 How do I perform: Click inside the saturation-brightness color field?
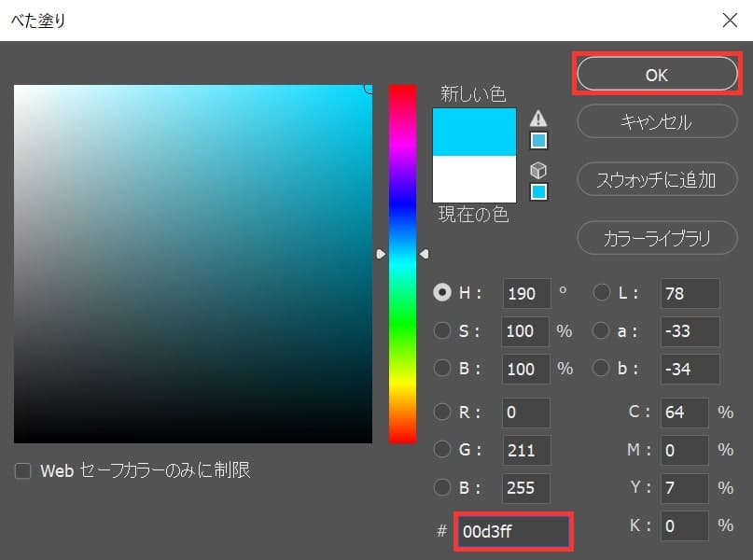193,264
